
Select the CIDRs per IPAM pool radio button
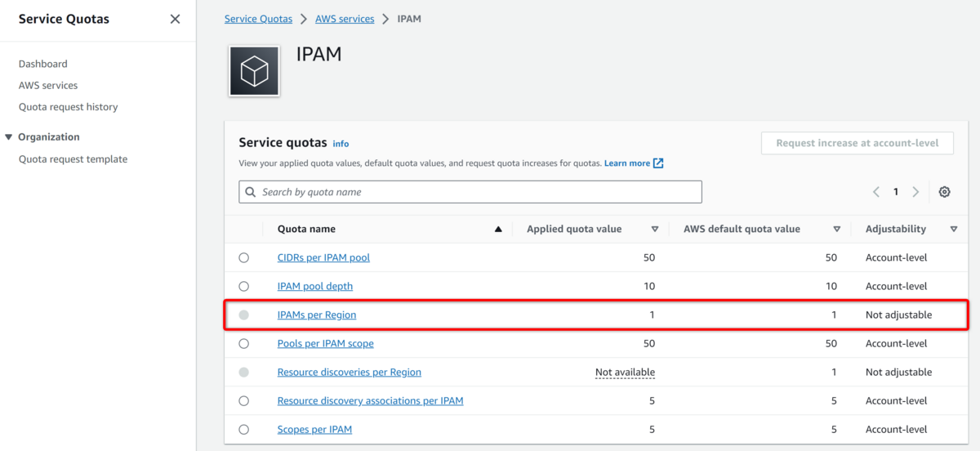tap(244, 258)
